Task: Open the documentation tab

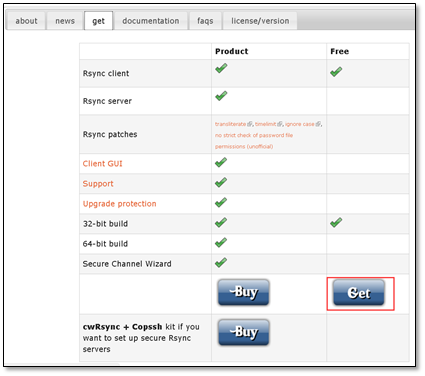Action: point(151,21)
